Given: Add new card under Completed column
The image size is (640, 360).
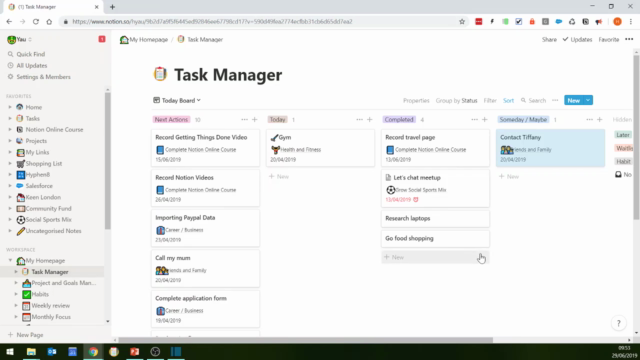Looking at the screenshot, I should click(x=435, y=257).
